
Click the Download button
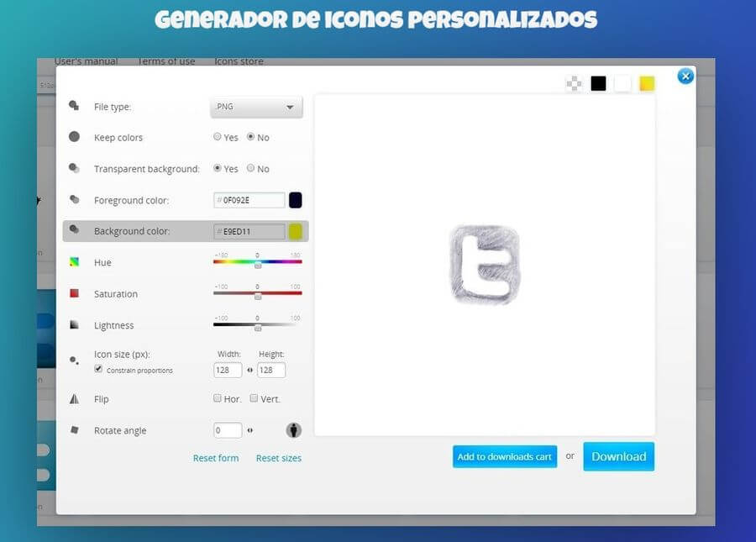click(x=618, y=456)
